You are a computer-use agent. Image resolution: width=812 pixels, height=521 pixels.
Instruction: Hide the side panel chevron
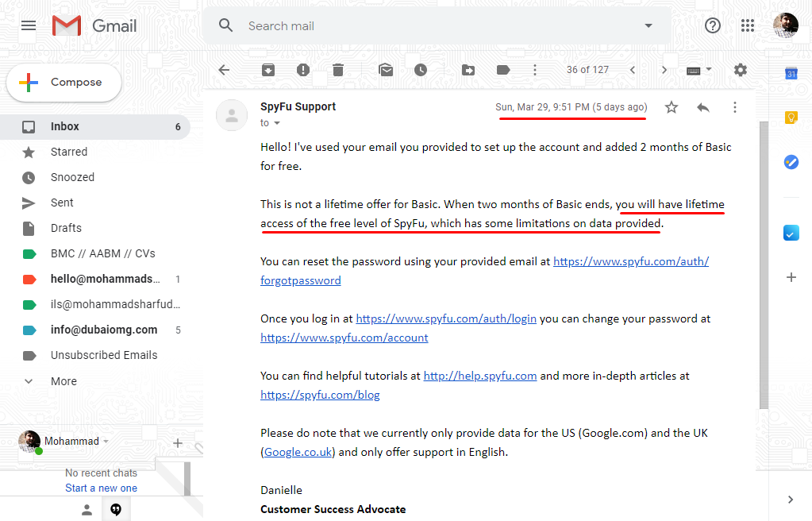point(791,500)
